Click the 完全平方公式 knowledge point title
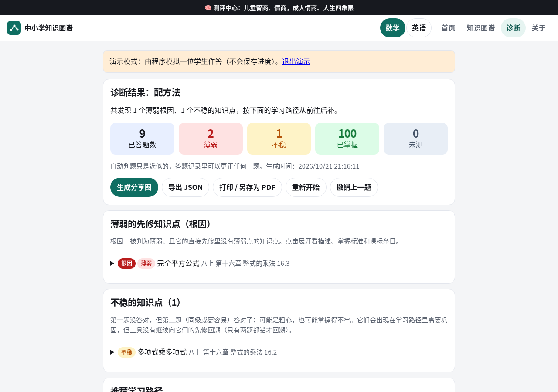Viewport: 558px width, 392px height. click(178, 263)
